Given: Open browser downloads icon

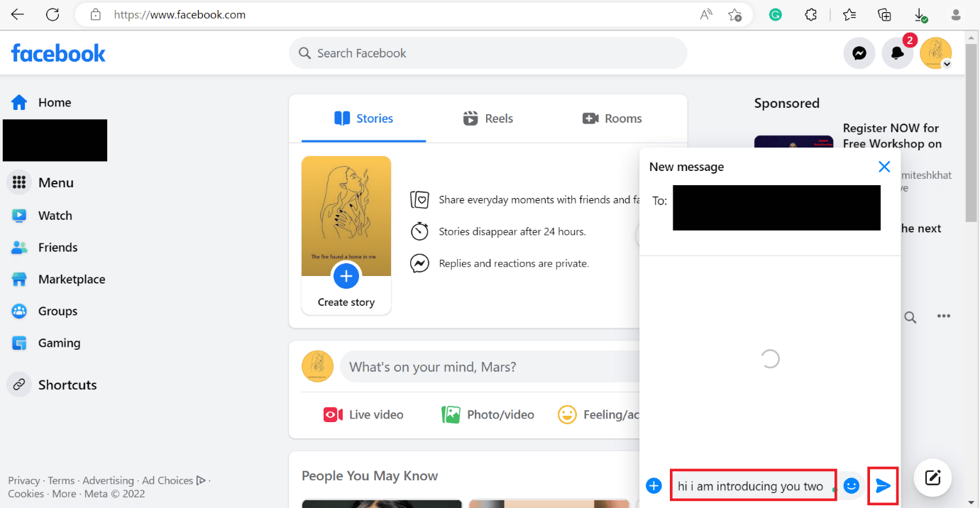Looking at the screenshot, I should [x=920, y=15].
